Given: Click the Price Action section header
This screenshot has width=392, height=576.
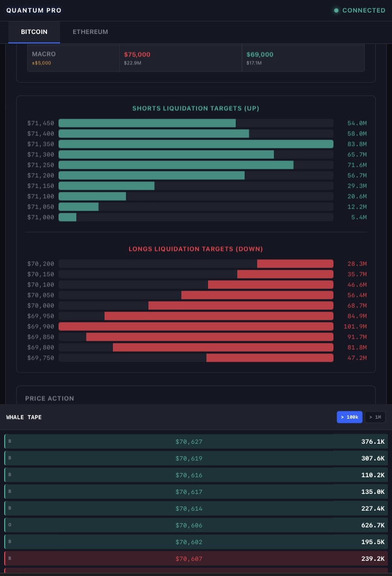Looking at the screenshot, I should 50,398.
